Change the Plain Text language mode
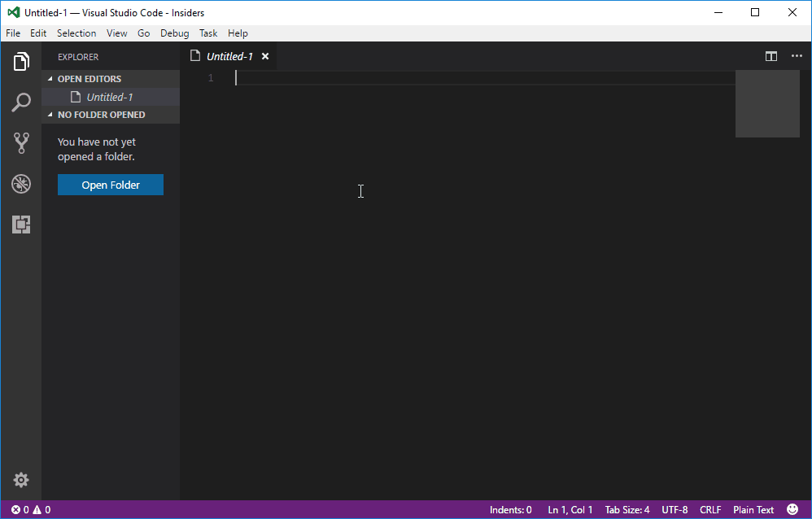This screenshot has width=812, height=519. (x=753, y=510)
